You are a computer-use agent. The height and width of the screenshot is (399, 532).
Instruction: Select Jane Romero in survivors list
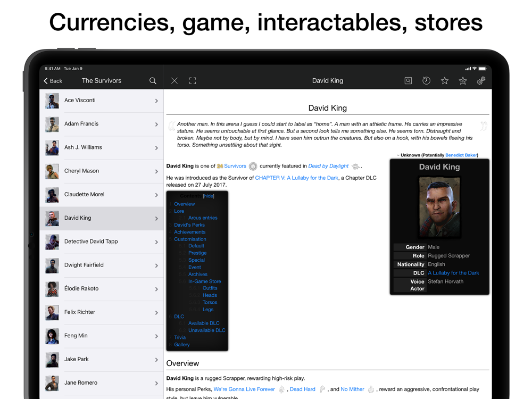[x=102, y=383]
